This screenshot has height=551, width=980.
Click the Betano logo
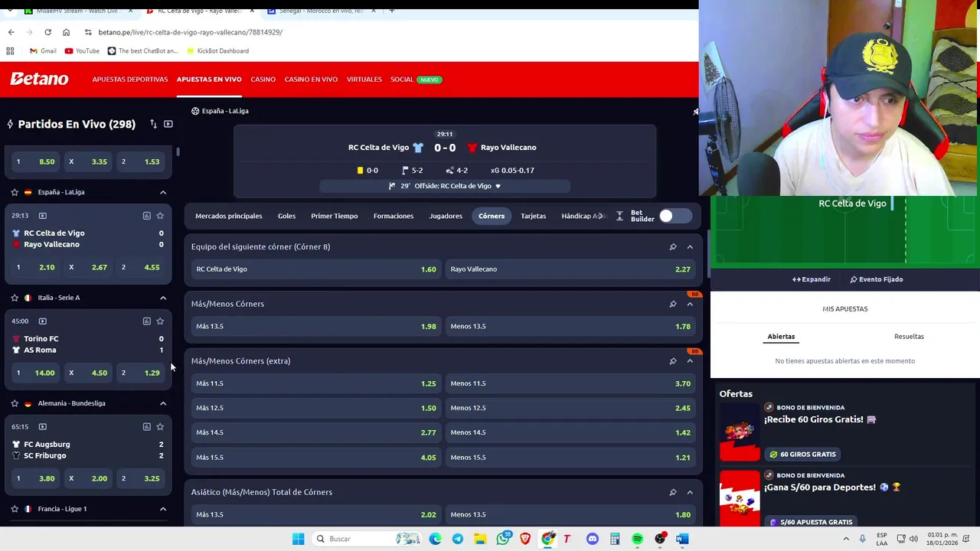(x=39, y=79)
